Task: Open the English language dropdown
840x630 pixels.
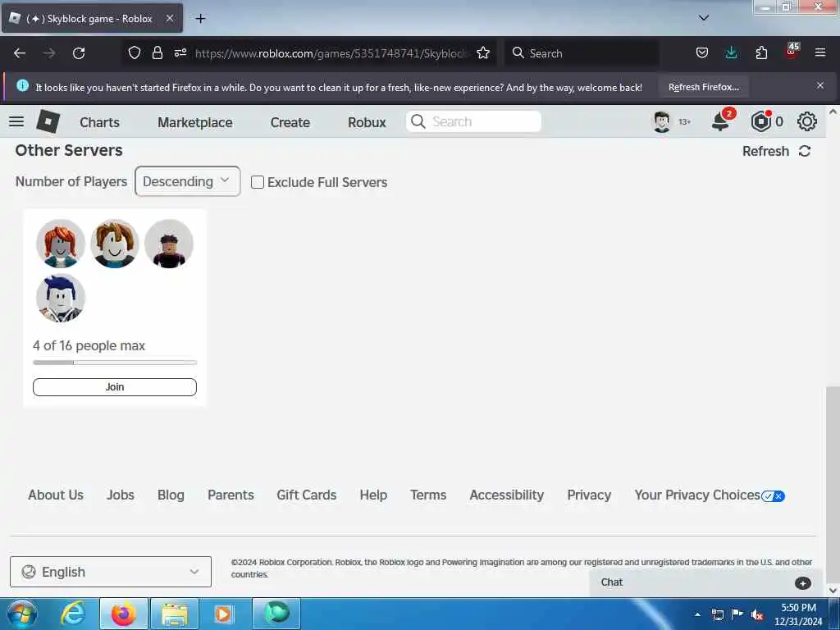Action: tap(111, 572)
